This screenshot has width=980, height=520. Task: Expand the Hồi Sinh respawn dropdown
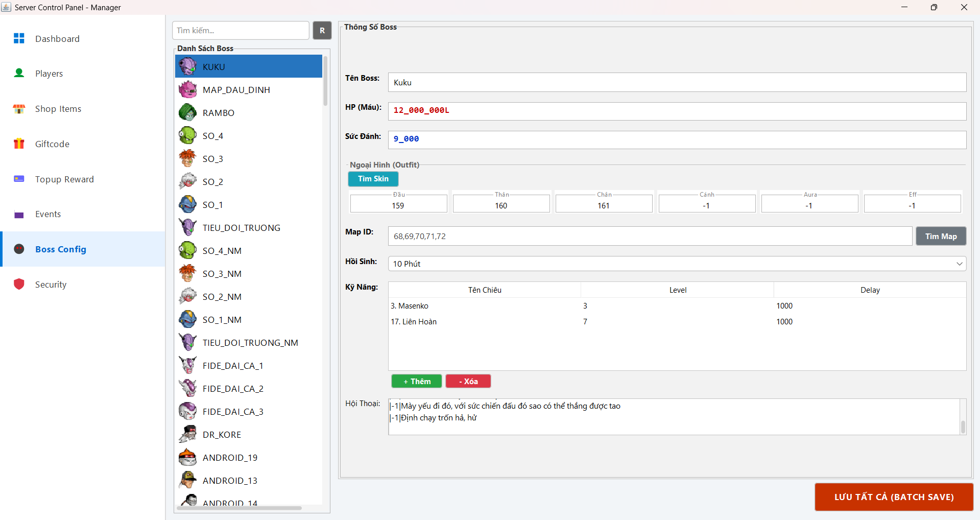point(677,264)
